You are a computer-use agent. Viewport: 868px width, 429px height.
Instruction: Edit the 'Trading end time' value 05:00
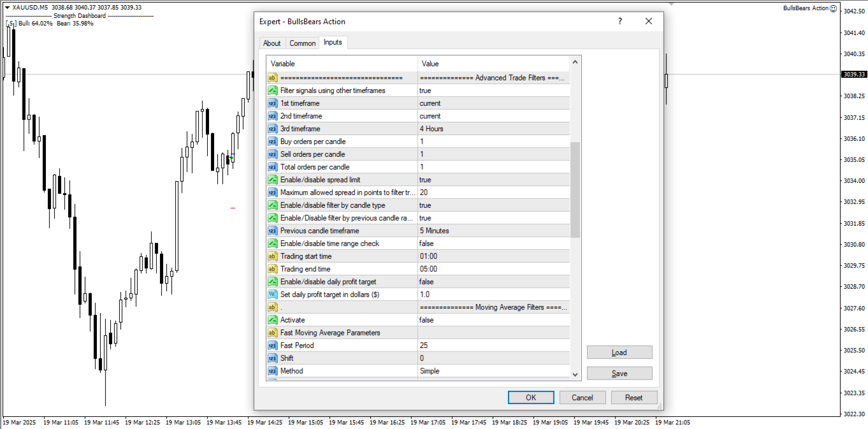tap(494, 269)
